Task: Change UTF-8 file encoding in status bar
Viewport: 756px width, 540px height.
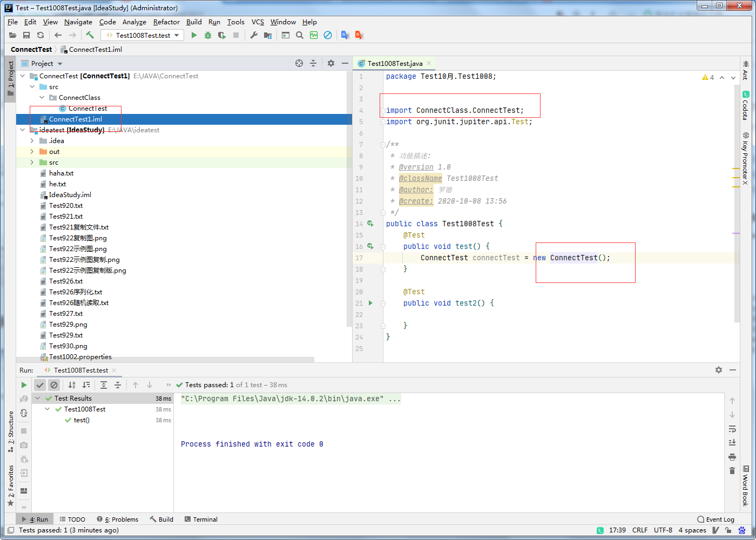Action: (x=663, y=530)
